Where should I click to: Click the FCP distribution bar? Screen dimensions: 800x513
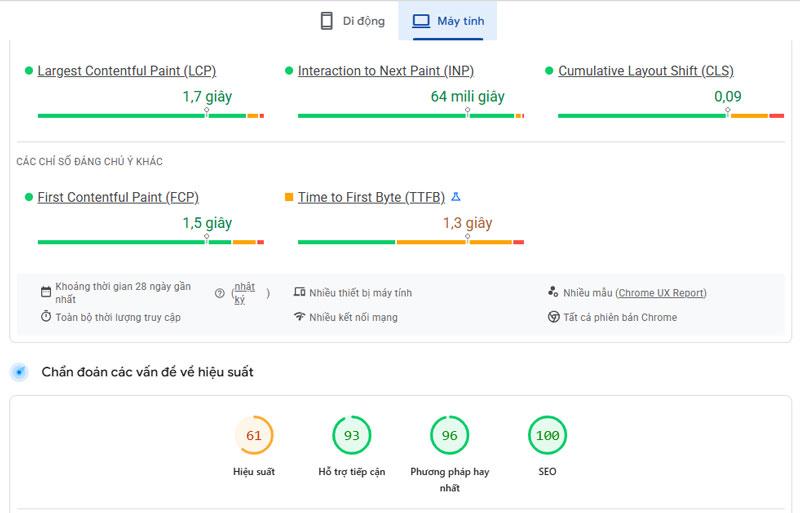click(x=151, y=242)
